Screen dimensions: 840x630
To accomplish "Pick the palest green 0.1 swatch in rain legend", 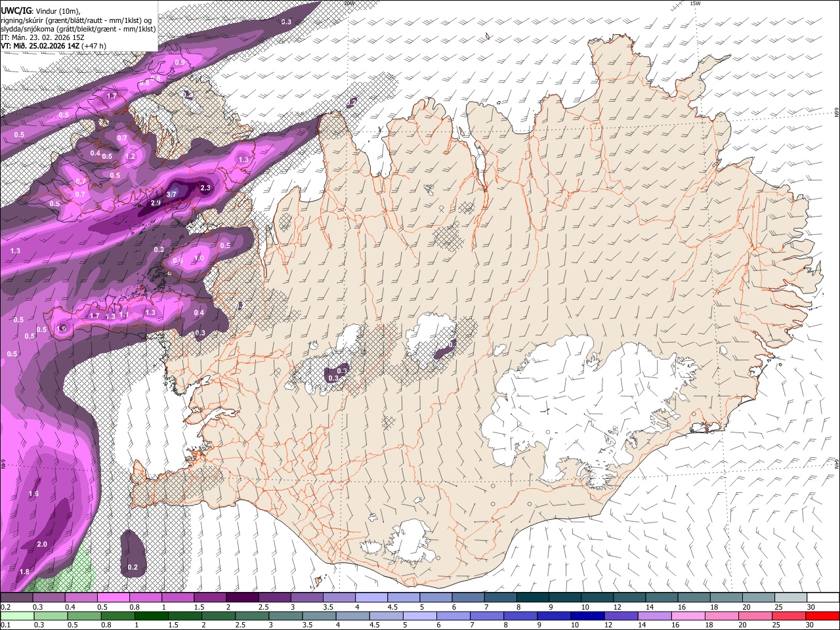I will click(x=16, y=616).
